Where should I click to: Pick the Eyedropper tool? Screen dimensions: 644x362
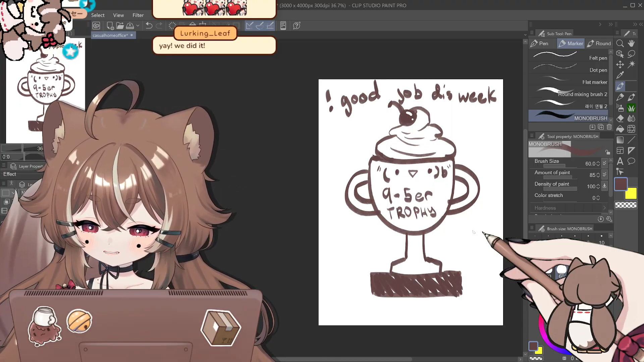(x=620, y=75)
